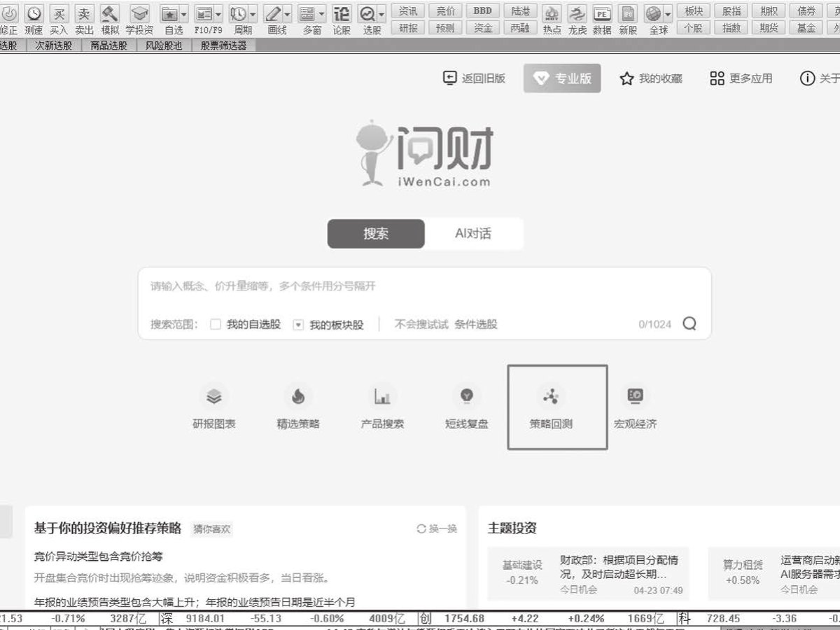Viewport: 840px width, 630px height.
Task: Click the magnifier search icon in query box
Action: coord(689,323)
